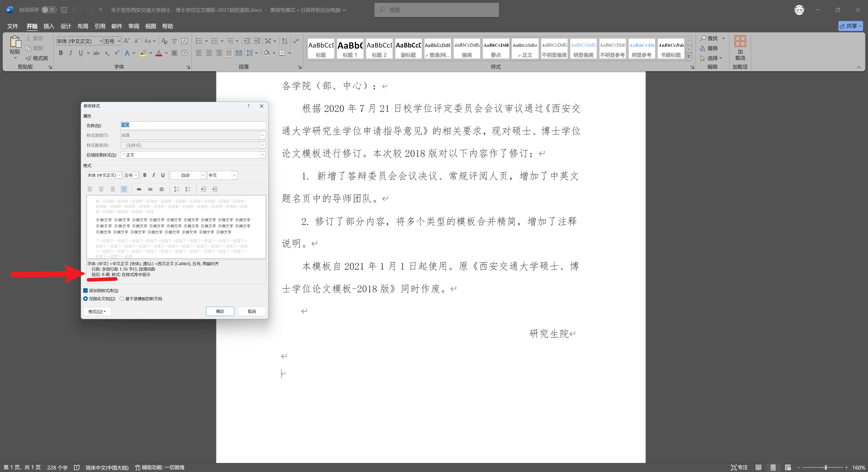
Task: Open the 格式(O) menu button
Action: coord(97,311)
